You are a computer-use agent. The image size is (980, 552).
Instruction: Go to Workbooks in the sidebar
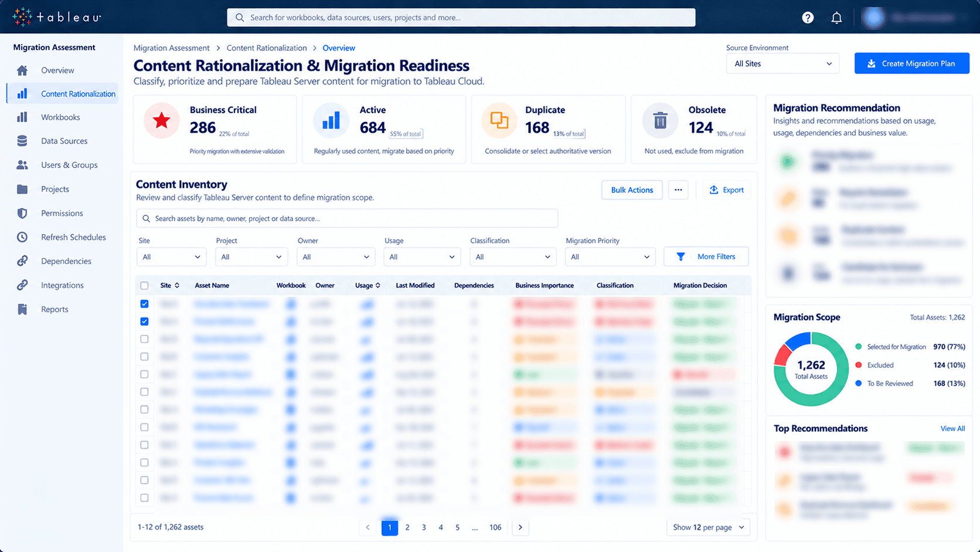point(60,117)
